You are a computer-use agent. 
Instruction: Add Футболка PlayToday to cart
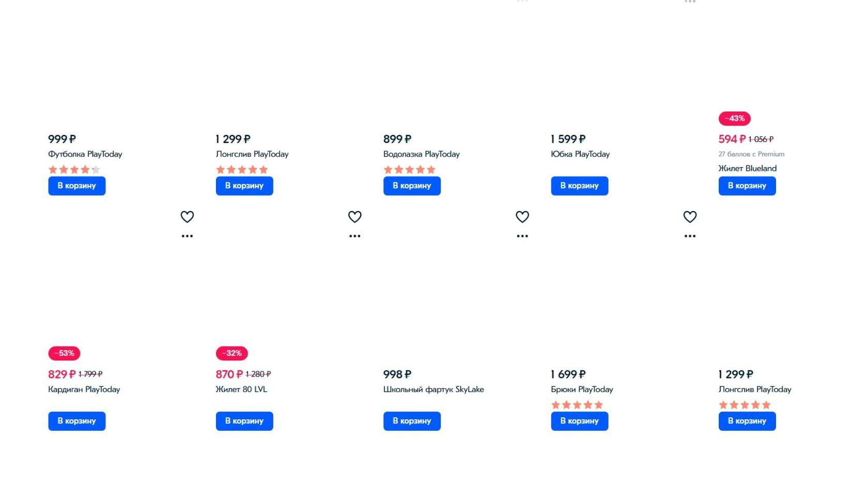(x=77, y=186)
